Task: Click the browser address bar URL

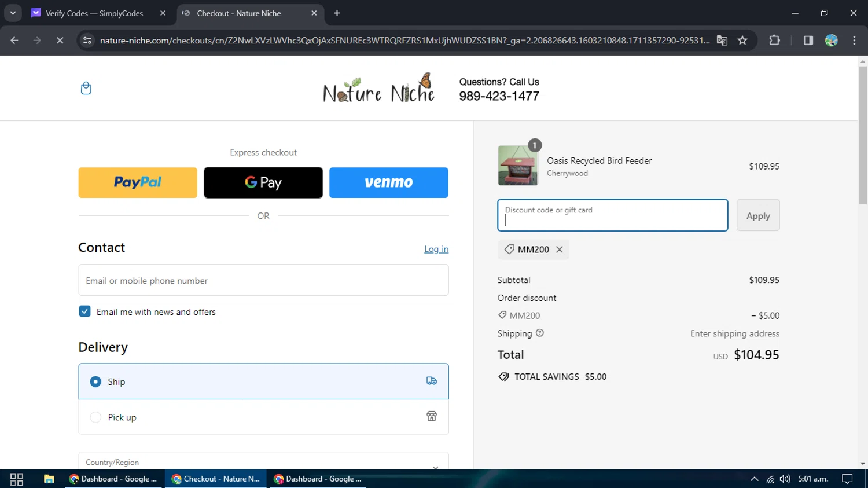Action: tap(404, 41)
